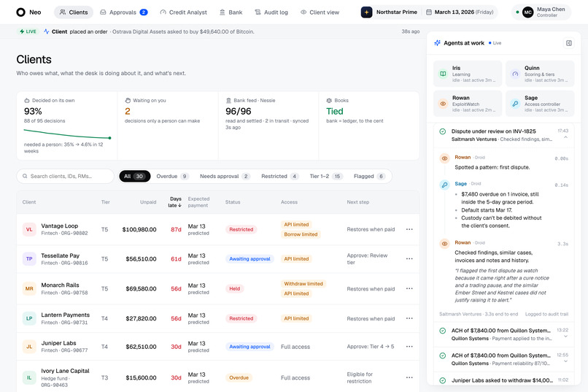Image resolution: width=588 pixels, height=392 pixels.
Task: Click Ivory Lane Capital Overdue status
Action: (x=239, y=377)
